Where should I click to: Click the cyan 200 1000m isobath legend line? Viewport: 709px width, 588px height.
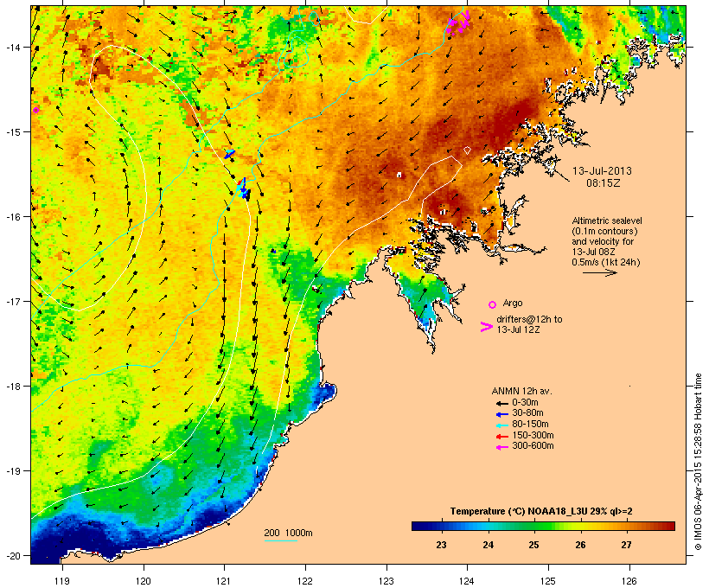pos(280,540)
